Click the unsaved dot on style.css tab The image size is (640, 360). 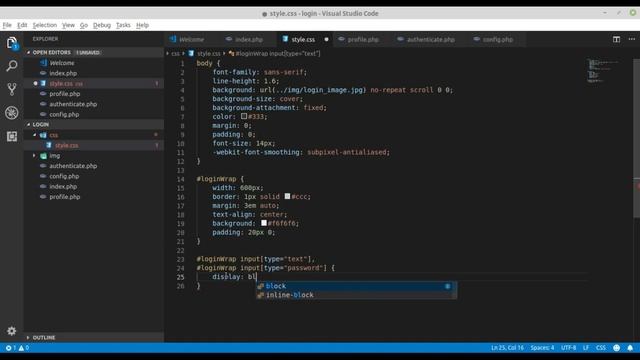[x=326, y=40]
